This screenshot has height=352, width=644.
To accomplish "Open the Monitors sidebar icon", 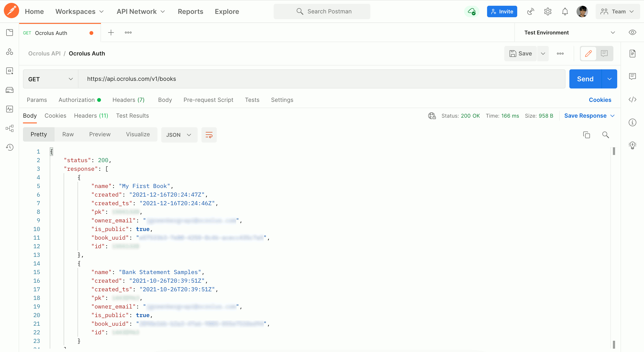I will [10, 109].
